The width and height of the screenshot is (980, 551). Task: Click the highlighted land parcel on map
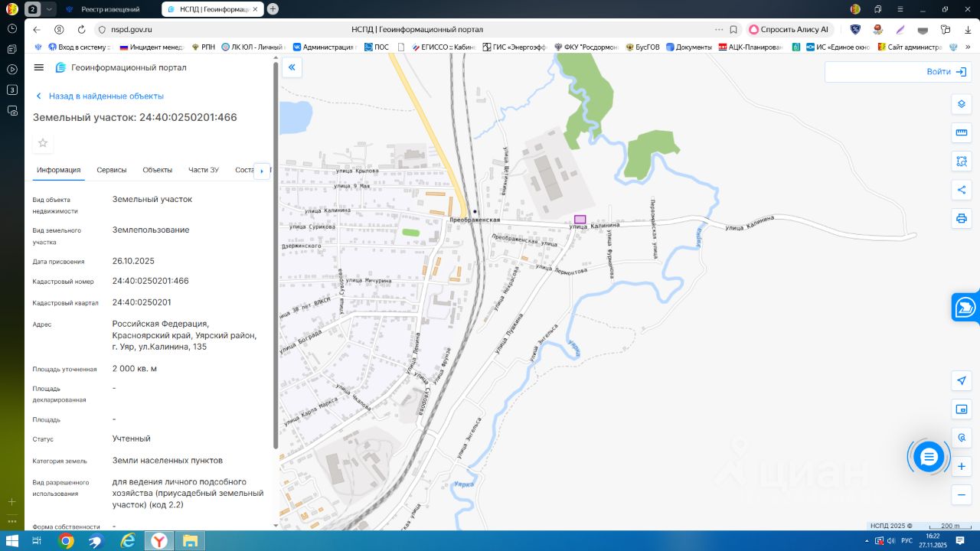(580, 220)
